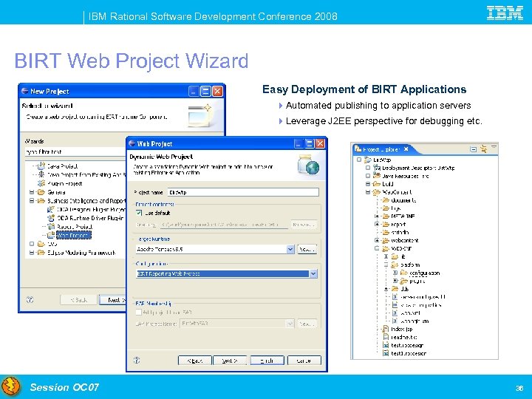Click the session badge icon in the footer

click(x=11, y=386)
